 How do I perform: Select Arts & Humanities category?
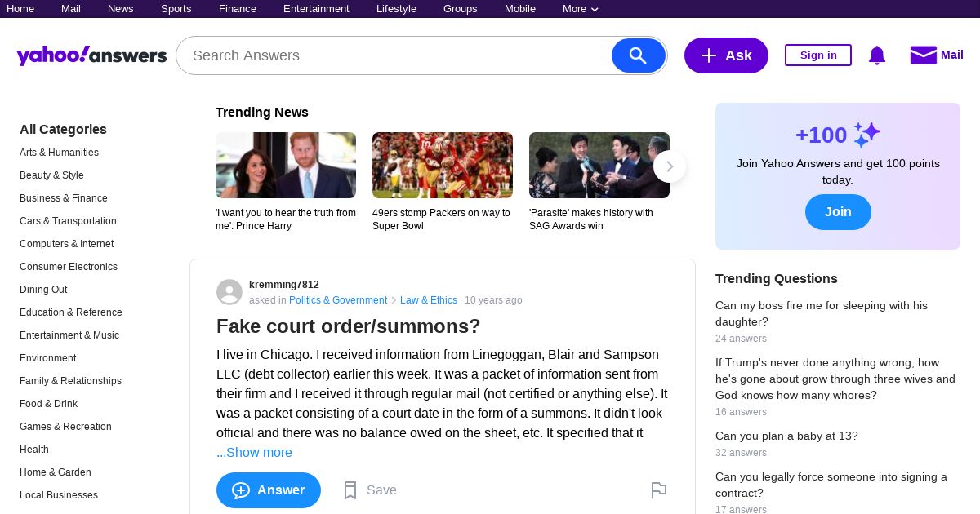coord(59,153)
